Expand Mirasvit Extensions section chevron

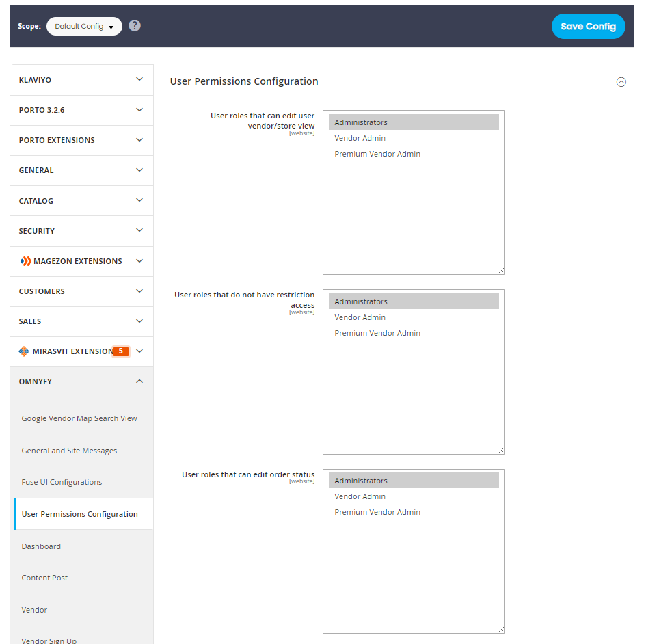tap(139, 351)
